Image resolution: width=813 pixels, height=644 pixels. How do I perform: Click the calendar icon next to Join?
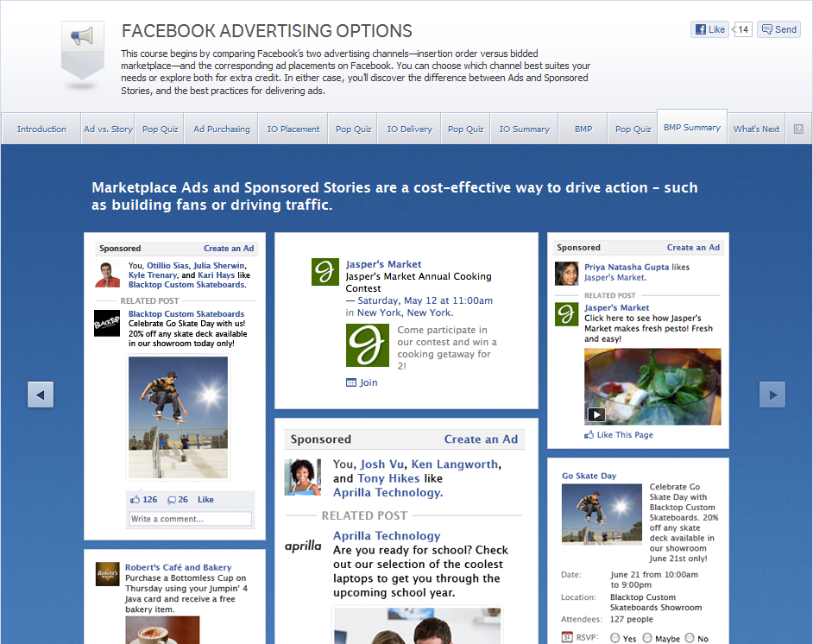pyautogui.click(x=351, y=382)
